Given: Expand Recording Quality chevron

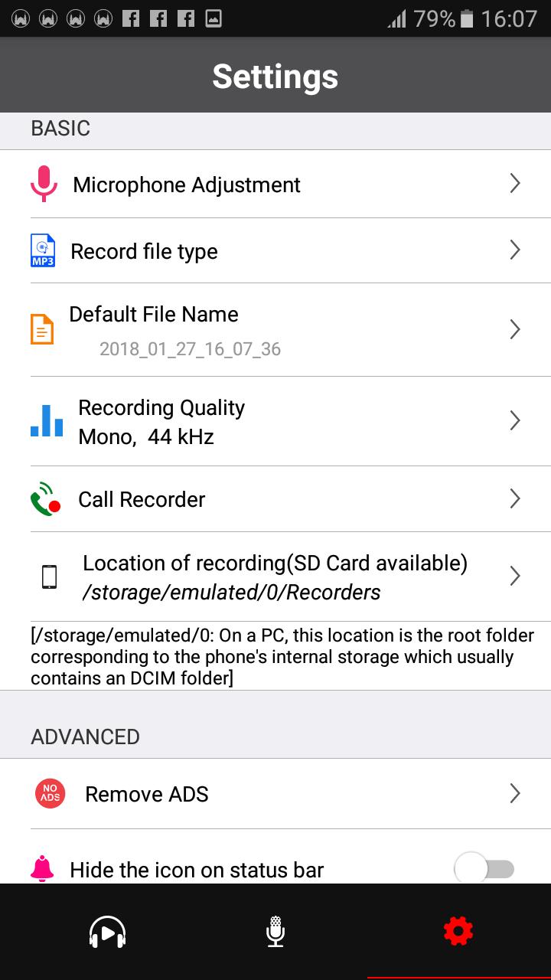Looking at the screenshot, I should (x=515, y=420).
